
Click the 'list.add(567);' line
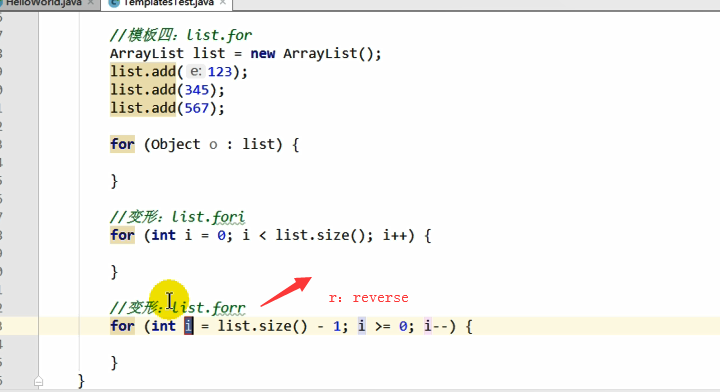tap(167, 108)
